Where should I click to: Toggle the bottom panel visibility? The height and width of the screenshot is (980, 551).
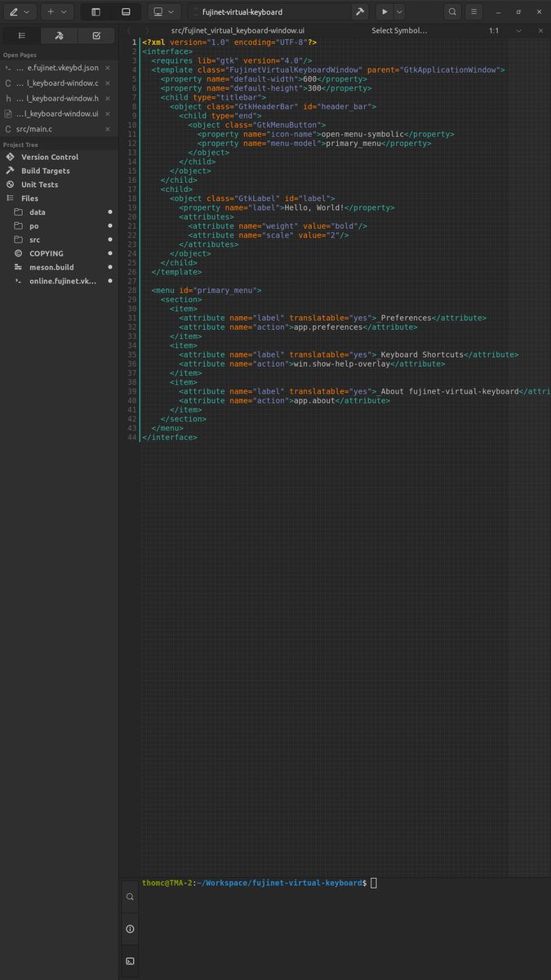[x=126, y=12]
